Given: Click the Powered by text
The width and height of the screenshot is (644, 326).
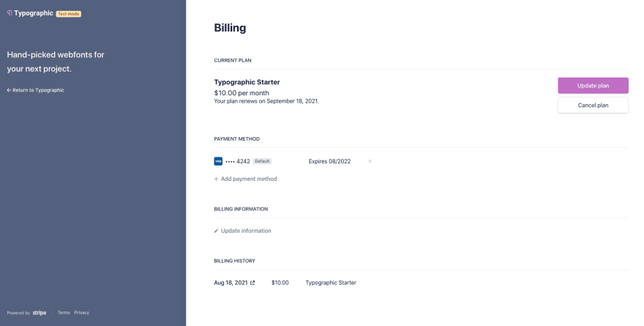Looking at the screenshot, I should 18,313.
